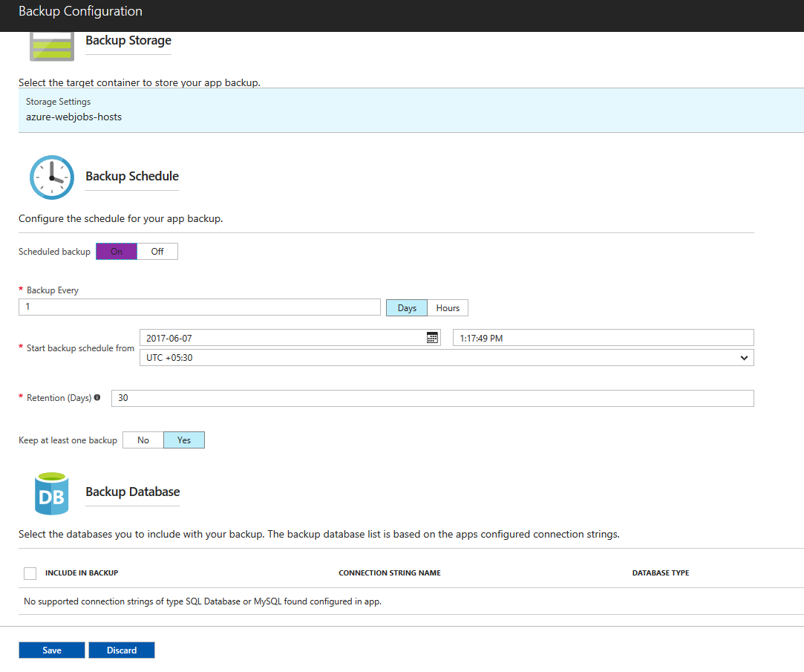Screen dimensions: 804x672
Task: Click the Retention info icon
Action: 97,398
